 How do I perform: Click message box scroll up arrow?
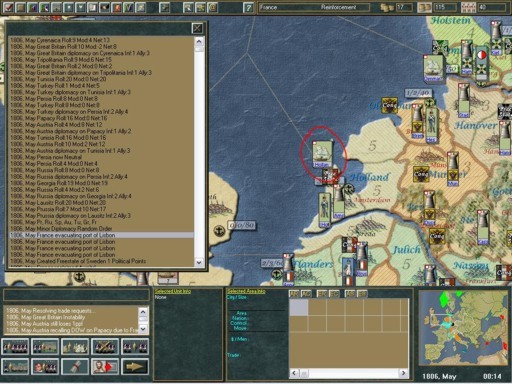click(x=143, y=312)
